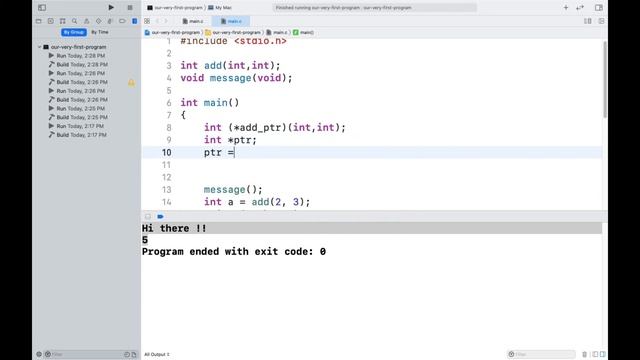Go back in editor history
Image resolution: width=640 pixels, height=360 pixels.
coord(158,21)
